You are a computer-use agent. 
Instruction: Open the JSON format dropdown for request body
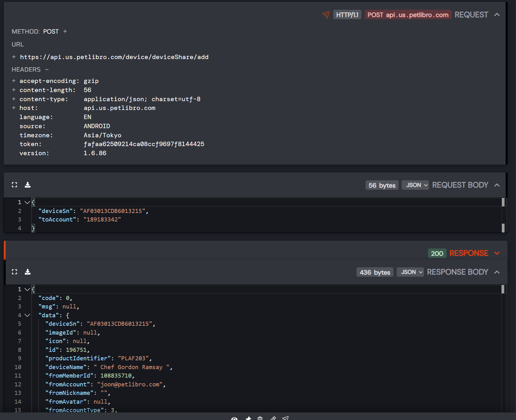click(x=415, y=185)
